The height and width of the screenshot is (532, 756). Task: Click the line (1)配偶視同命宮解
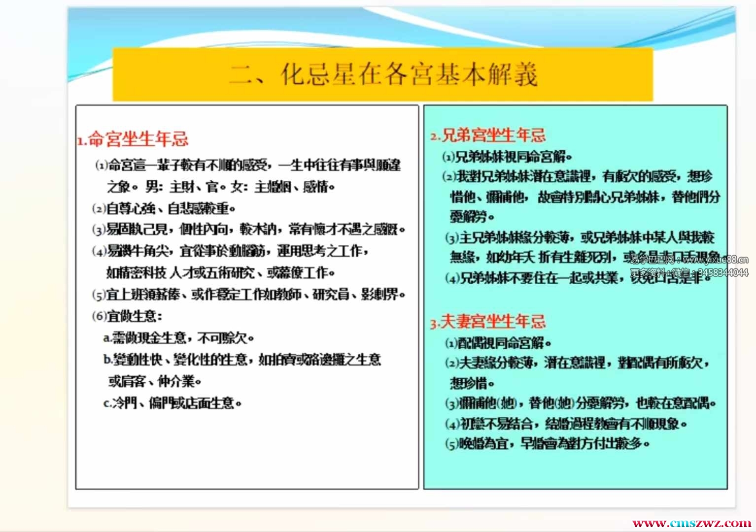click(498, 343)
